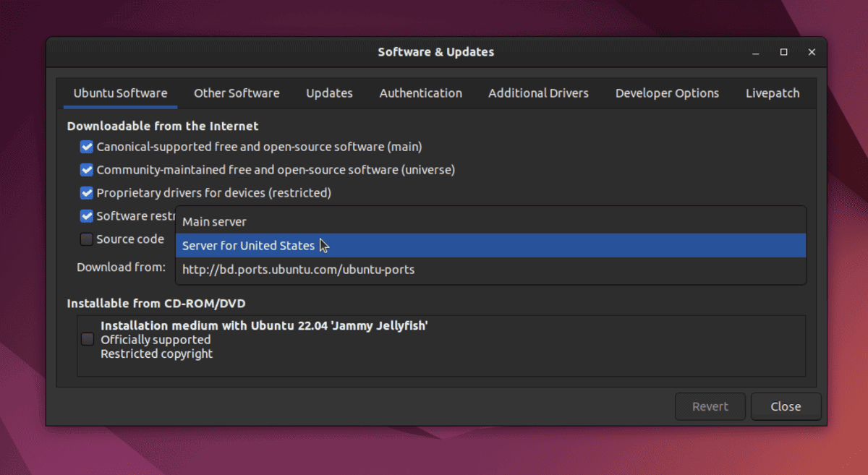Minimize the Software & Updates window
868x475 pixels.
click(756, 52)
